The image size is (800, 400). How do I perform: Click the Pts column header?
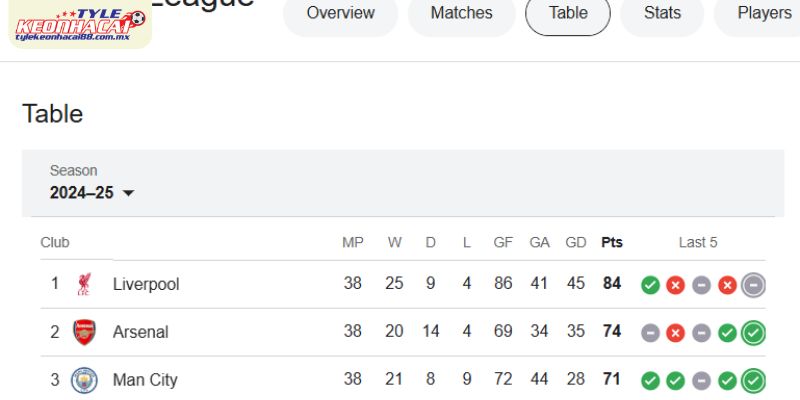pos(611,243)
